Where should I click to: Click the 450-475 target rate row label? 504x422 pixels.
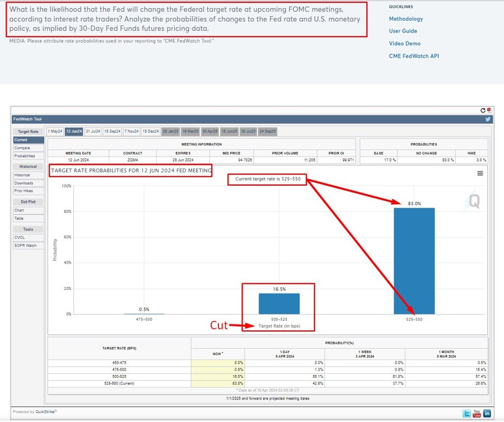point(119,363)
